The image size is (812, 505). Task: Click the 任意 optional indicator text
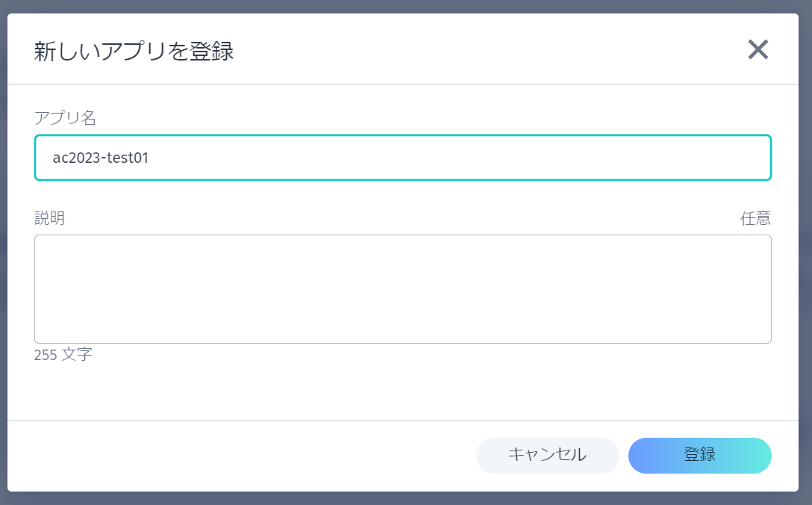click(755, 218)
